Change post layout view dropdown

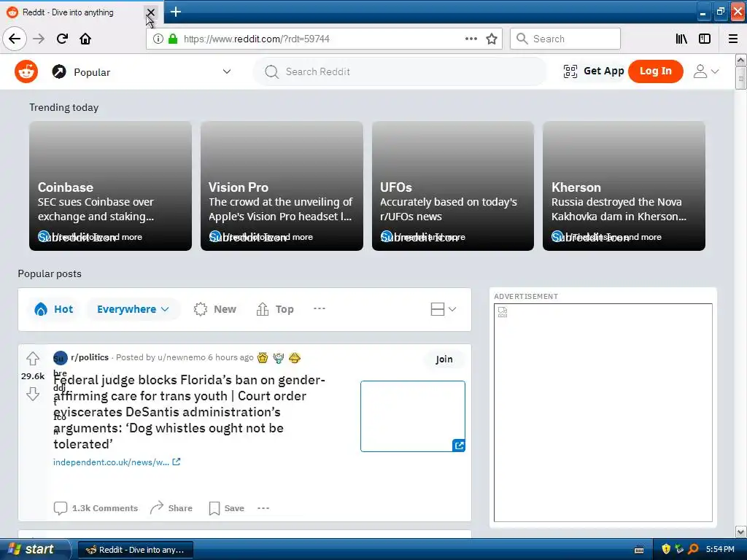pyautogui.click(x=444, y=309)
